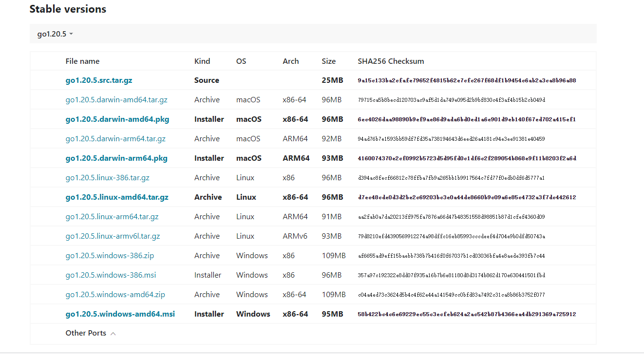Select checksum of windows-386.zip row
Viewport: 644px width, 358px height.
[451, 256]
